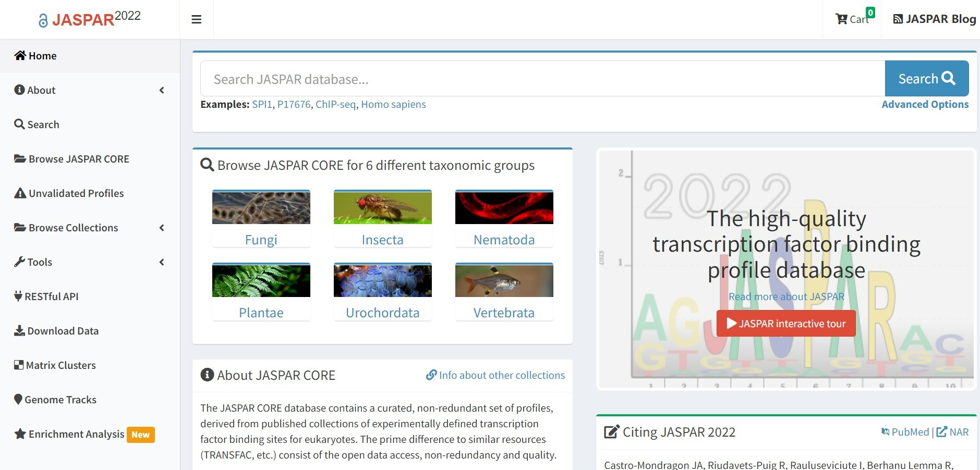The height and width of the screenshot is (470, 980).
Task: Click the sidebar Search magnifier icon
Action: point(19,124)
